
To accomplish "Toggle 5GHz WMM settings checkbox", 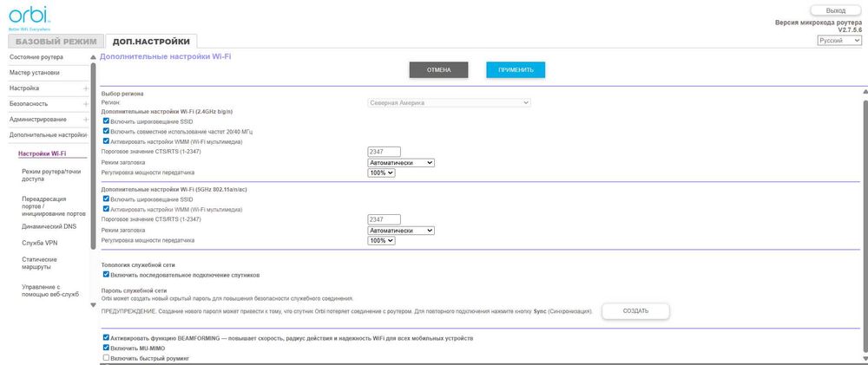I will tap(106, 209).
